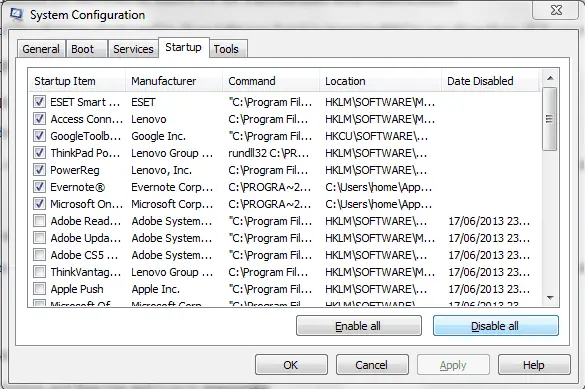Click the Microsoft On... row 'Microsoft Corp...' cell
Screen dimensions: 585x389
point(172,204)
